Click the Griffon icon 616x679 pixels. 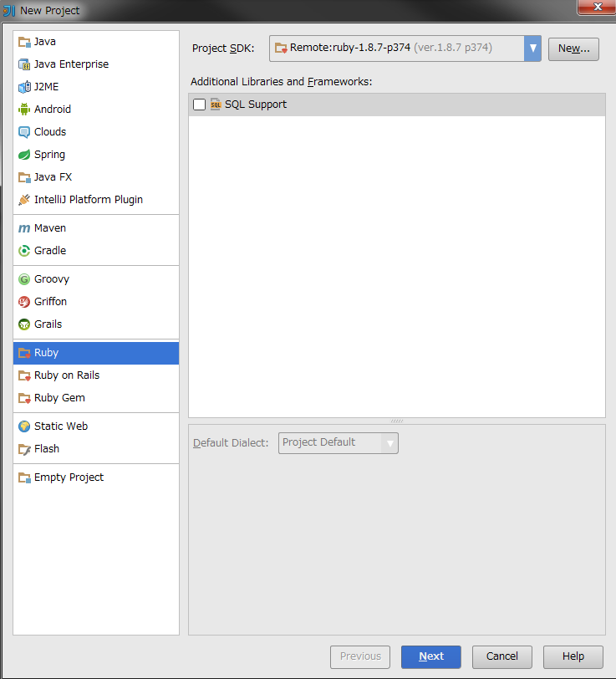(x=24, y=302)
